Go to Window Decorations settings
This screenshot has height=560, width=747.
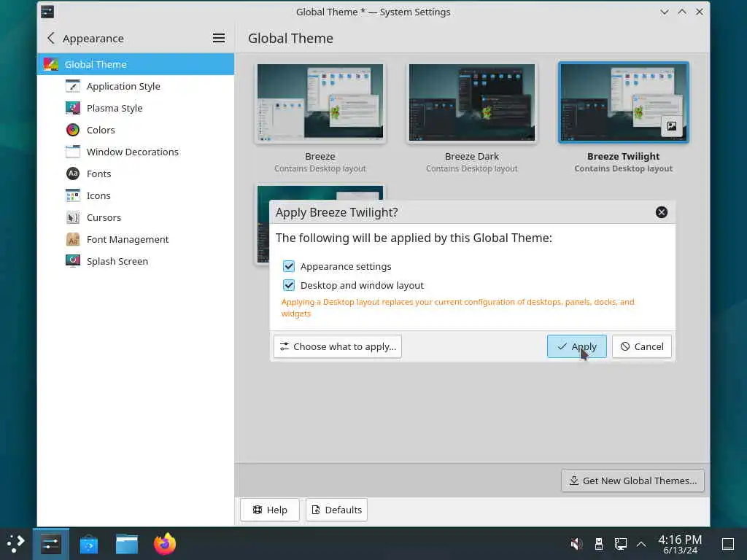tap(135, 152)
